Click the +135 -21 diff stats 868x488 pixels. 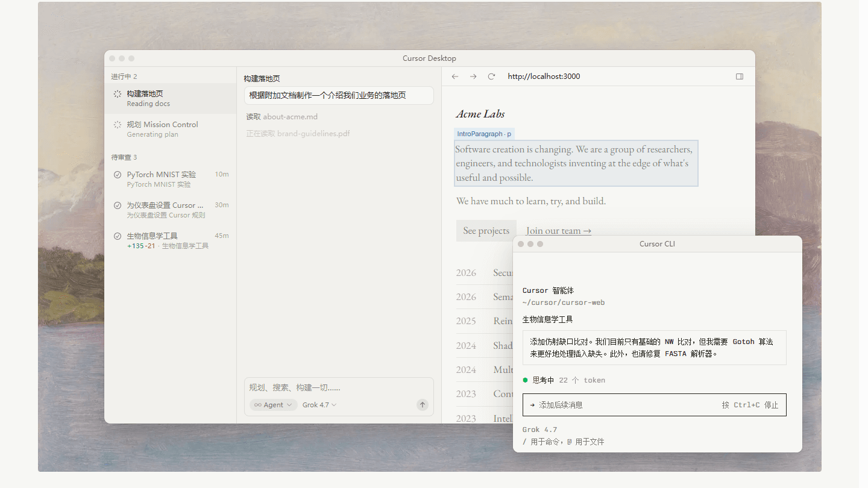141,246
